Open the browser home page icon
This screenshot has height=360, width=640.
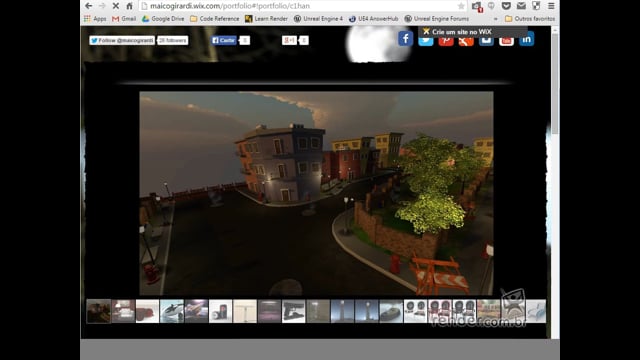(x=129, y=6)
